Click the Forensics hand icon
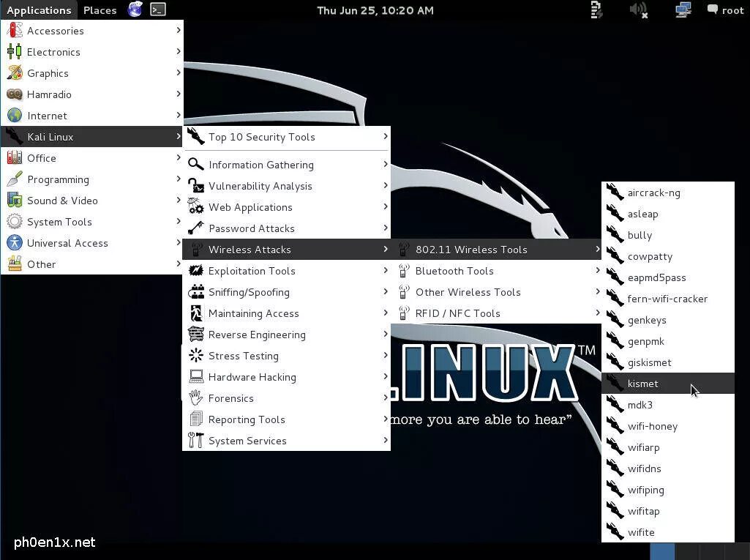The width and height of the screenshot is (750, 560). (195, 397)
